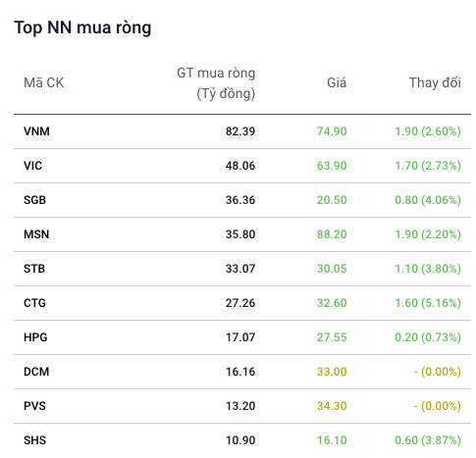
Task: Select the STB ticker symbol
Action: (34, 269)
